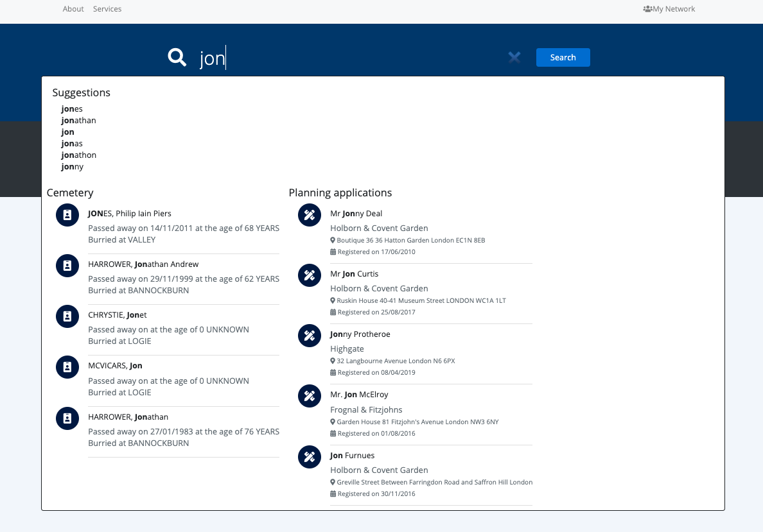Click the location pin for Museum Street address
This screenshot has width=763, height=532.
coord(333,300)
